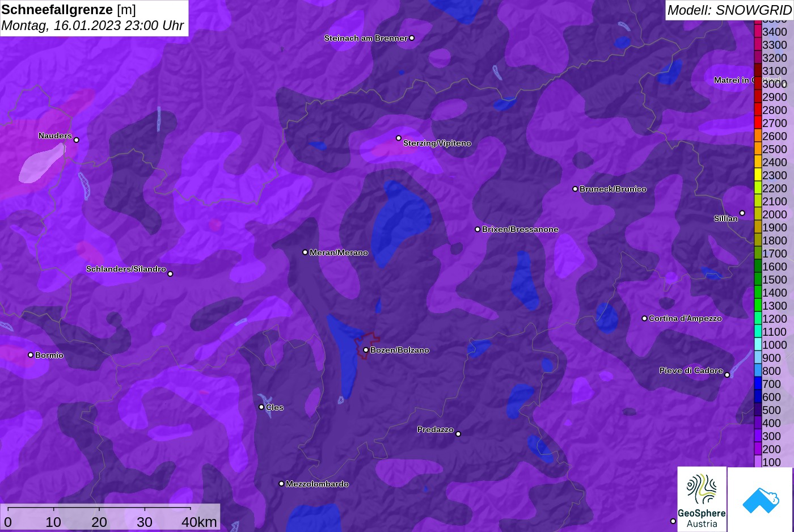The height and width of the screenshot is (532, 794).
Task: Click the bright red legend swatch near 2700
Action: pos(758,122)
